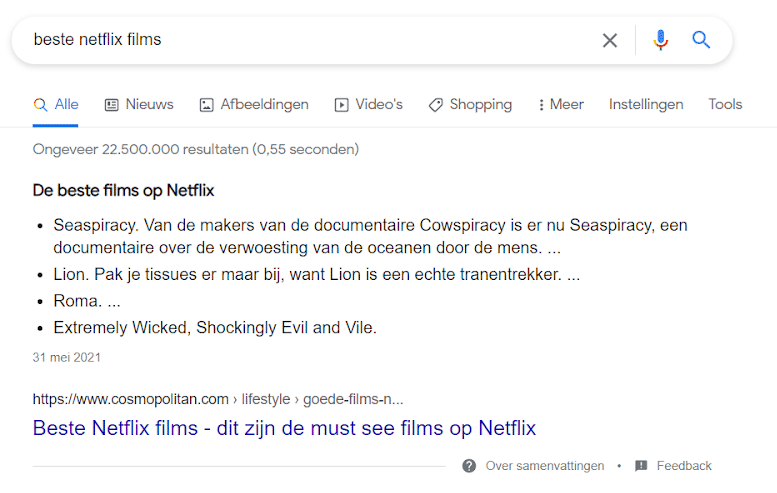Screen dimensions: 777x493
Task: Click the blue magnifying glass search icon
Action: click(701, 40)
